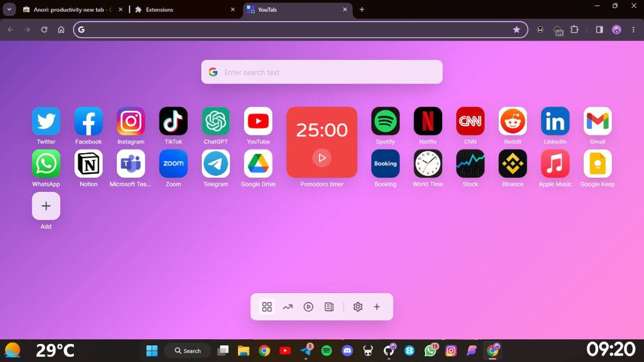Open the Windows Start menu
644x362 pixels.
pyautogui.click(x=151, y=350)
